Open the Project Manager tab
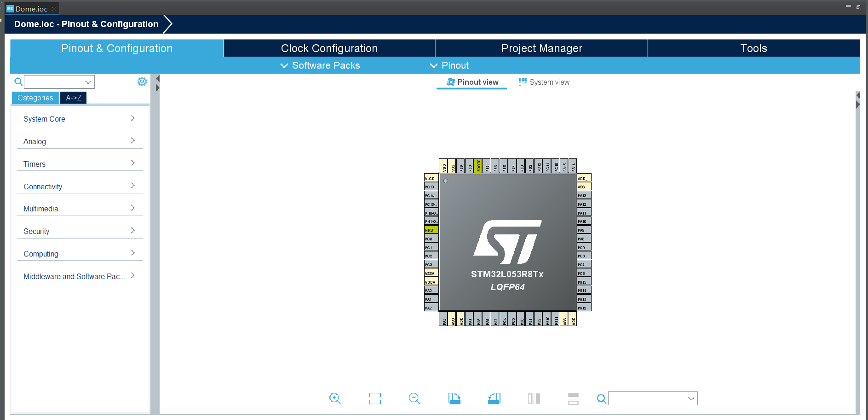The image size is (868, 420). pos(541,48)
